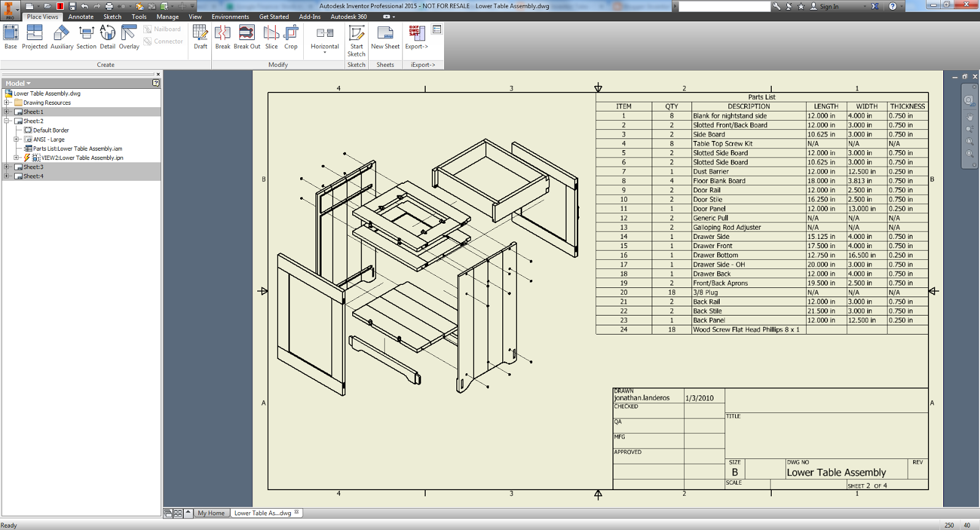Expand VIEW2:Lower Table Assembly.ipn node

pos(17,158)
